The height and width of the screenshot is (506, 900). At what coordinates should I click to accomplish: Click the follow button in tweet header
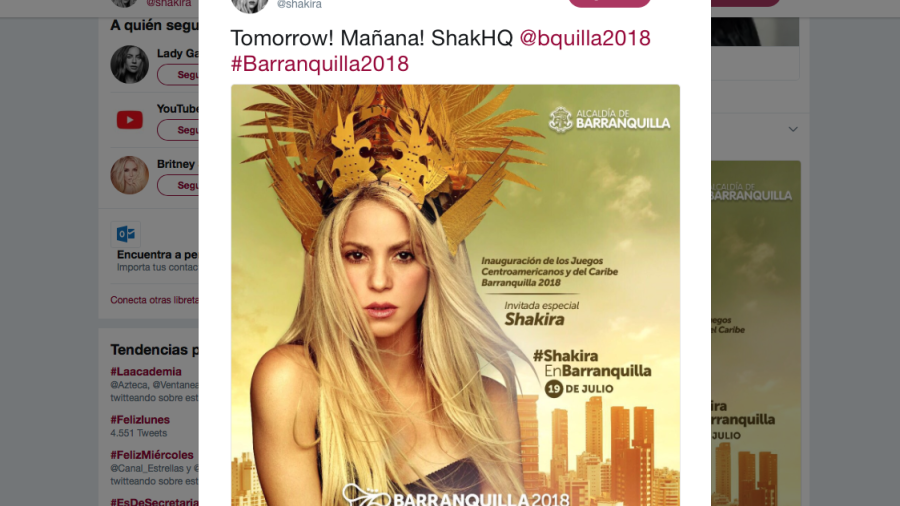click(x=609, y=3)
